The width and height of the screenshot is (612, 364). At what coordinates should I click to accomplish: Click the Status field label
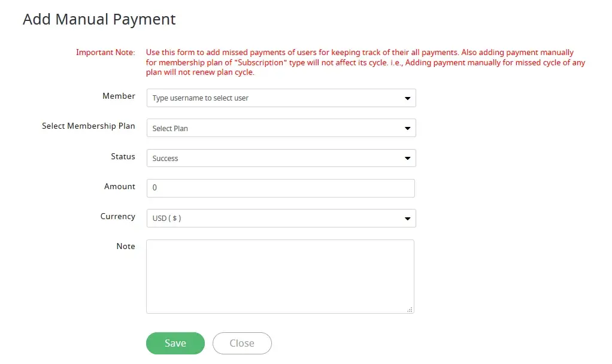(123, 156)
